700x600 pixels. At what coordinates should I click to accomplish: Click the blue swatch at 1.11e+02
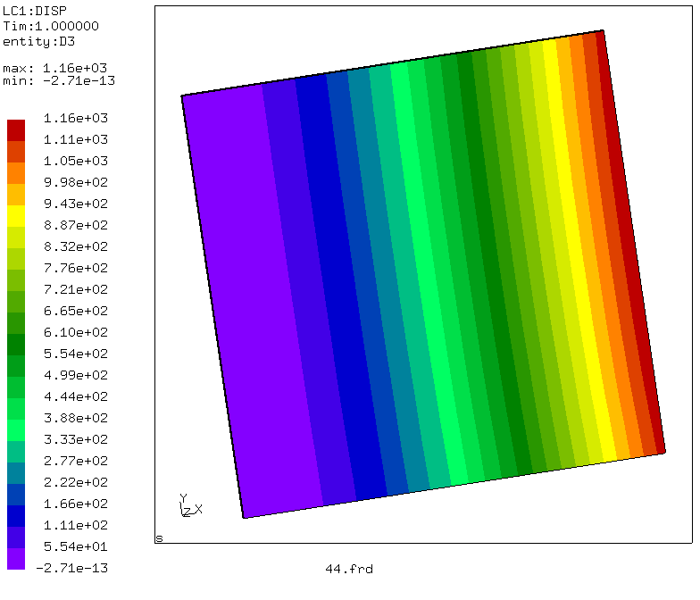[x=16, y=516]
